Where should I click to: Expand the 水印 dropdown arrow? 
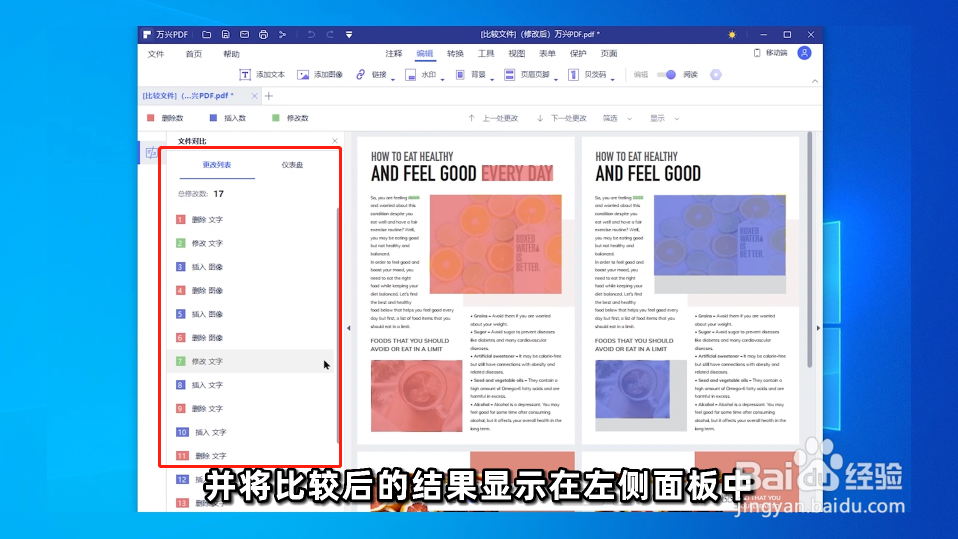point(442,79)
